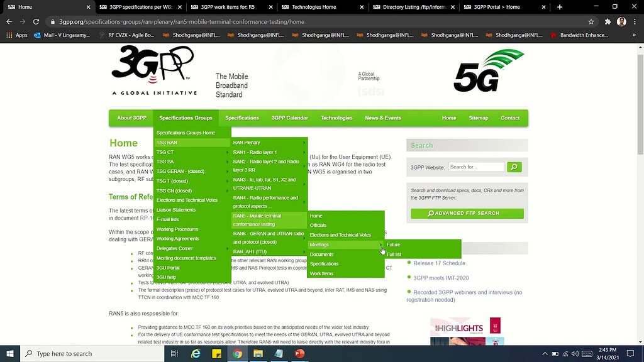Click the green search magnifier button
644x362 pixels.
tap(514, 167)
